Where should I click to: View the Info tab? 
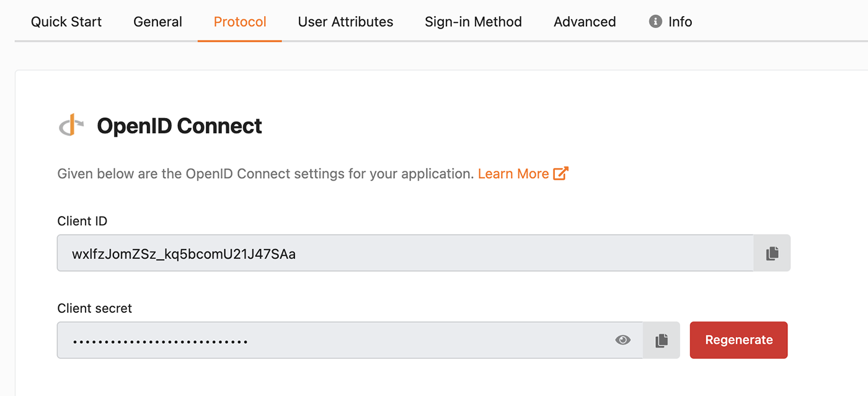pos(670,22)
